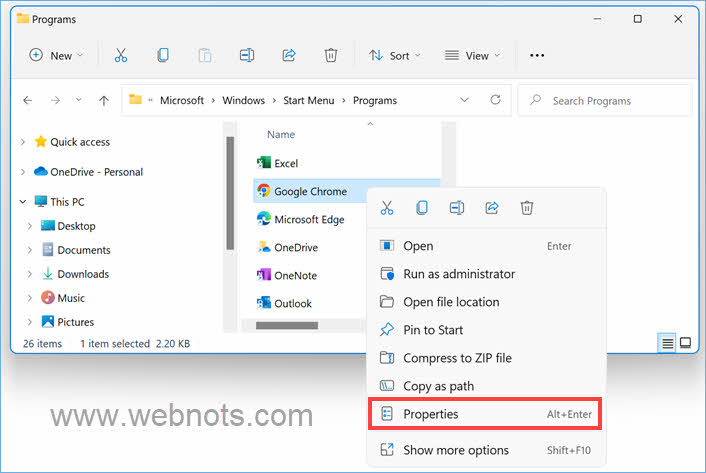The image size is (706, 473).
Task: Click the Refresh icon in the address bar
Action: (x=495, y=100)
